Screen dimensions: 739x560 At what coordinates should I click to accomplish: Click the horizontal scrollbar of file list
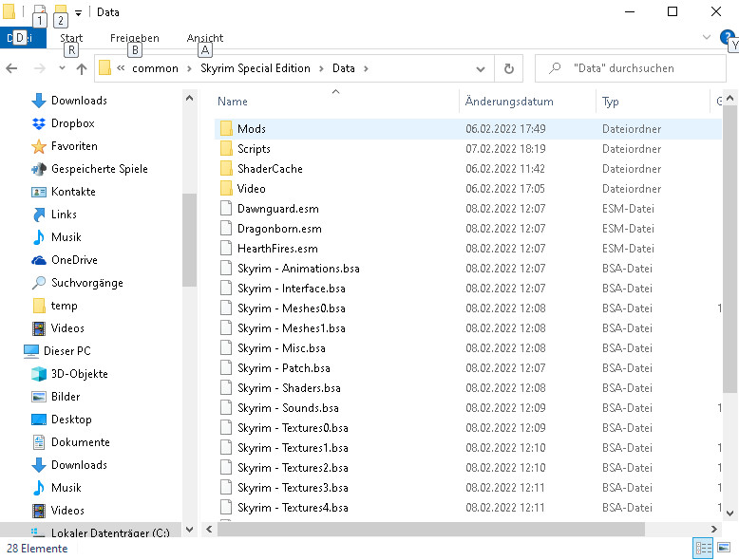[x=427, y=529]
